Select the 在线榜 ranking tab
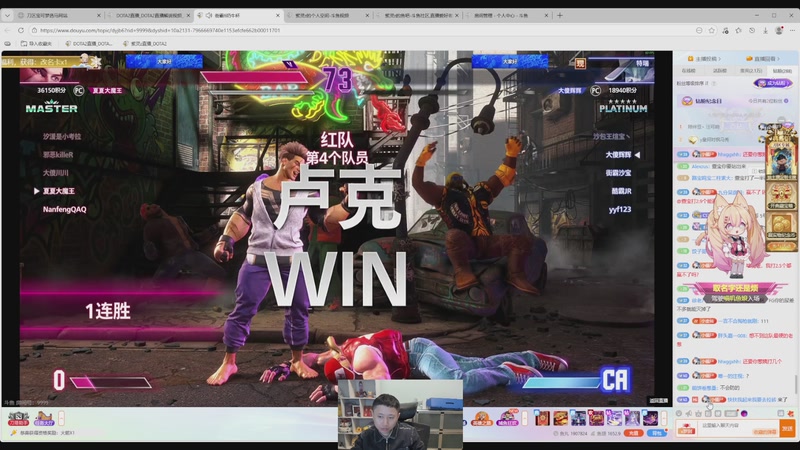Screen dimensions: 800x450 click(688, 70)
